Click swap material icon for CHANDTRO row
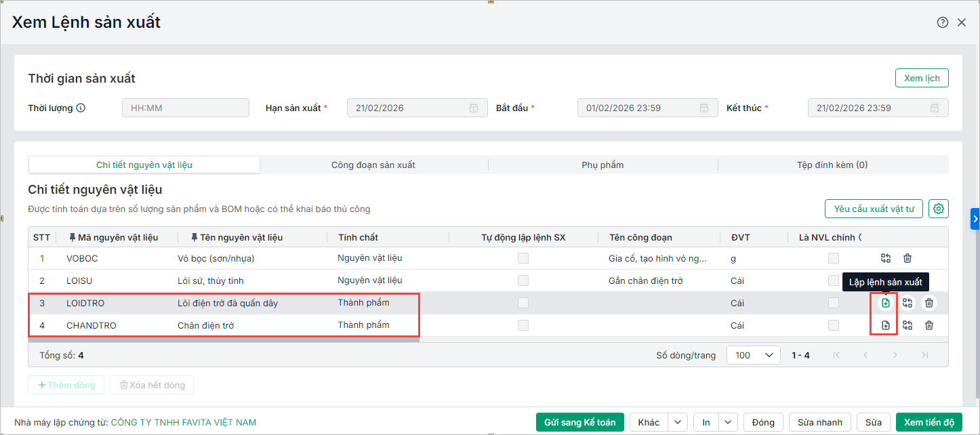The image size is (980, 435). coord(907,326)
